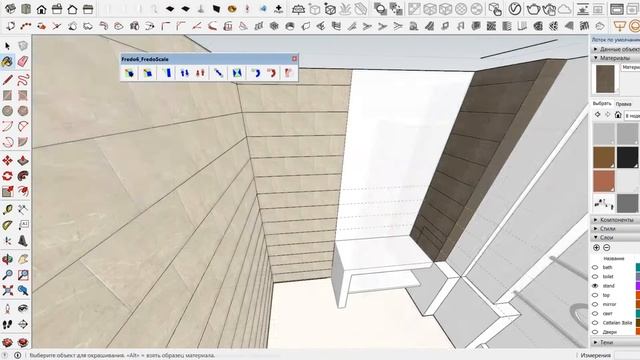The image size is (640, 360).
Task: Close the Fredo6_FredoScale toolbar
Action: pyautogui.click(x=294, y=59)
